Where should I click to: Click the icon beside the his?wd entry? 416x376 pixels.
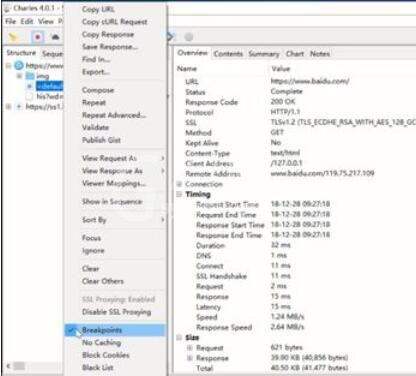(x=30, y=96)
